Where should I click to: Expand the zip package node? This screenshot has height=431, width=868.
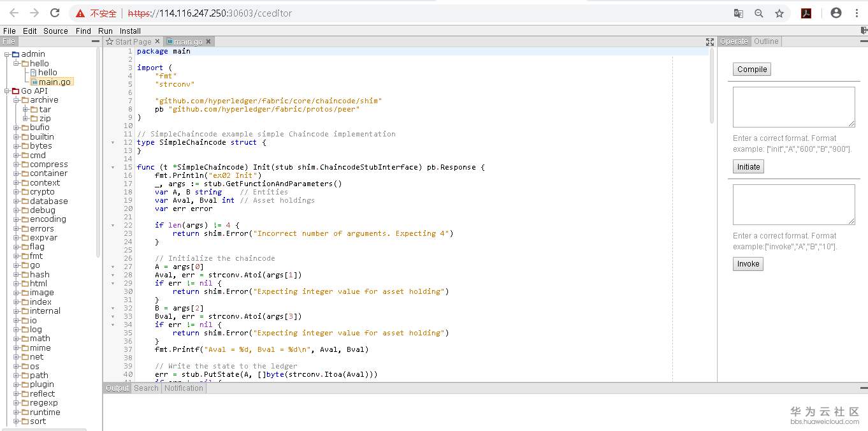coord(25,119)
